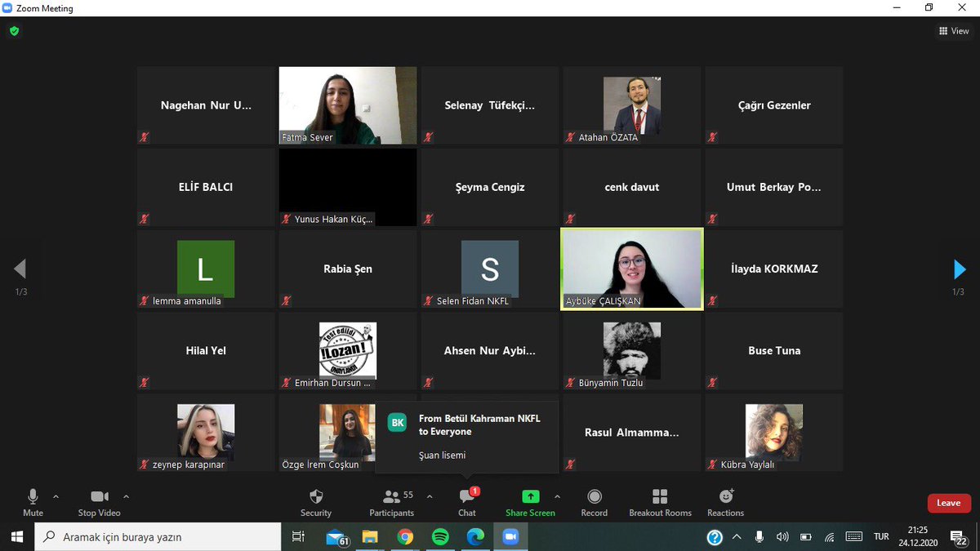Expand share screen options arrow

tap(557, 496)
